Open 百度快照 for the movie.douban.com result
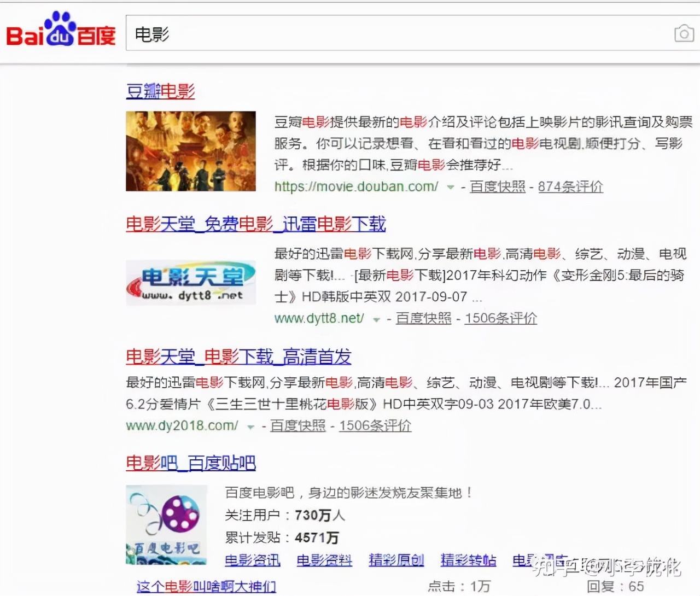 pos(497,187)
